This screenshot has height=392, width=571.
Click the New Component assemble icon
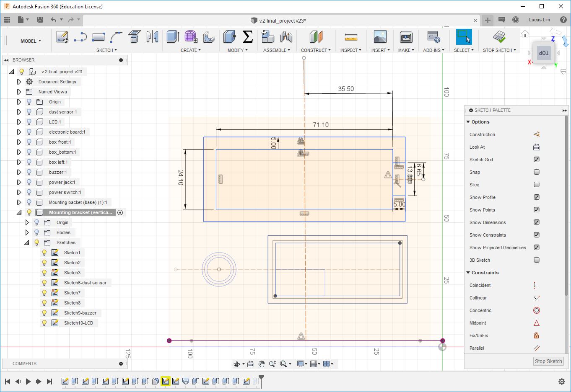(268, 37)
